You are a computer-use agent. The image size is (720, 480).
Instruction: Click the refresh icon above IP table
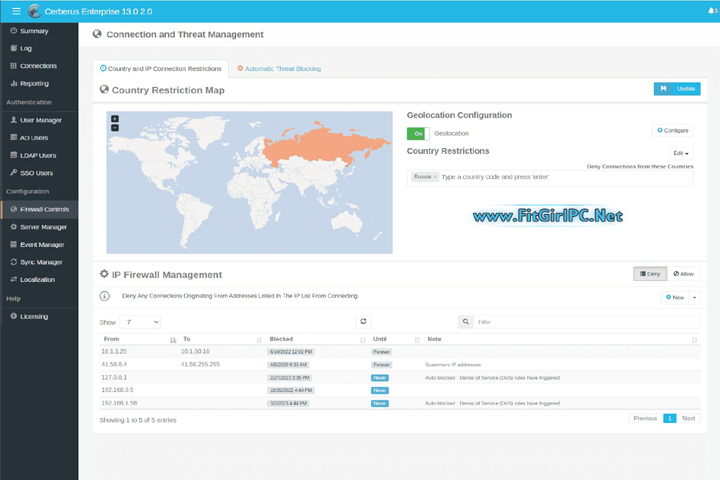click(x=363, y=321)
